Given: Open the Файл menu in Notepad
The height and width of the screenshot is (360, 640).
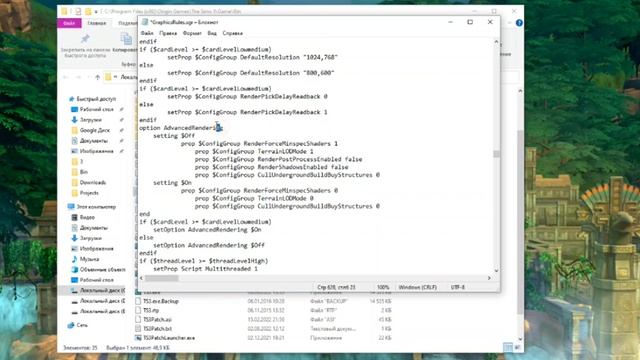Looking at the screenshot, I should pos(147,33).
